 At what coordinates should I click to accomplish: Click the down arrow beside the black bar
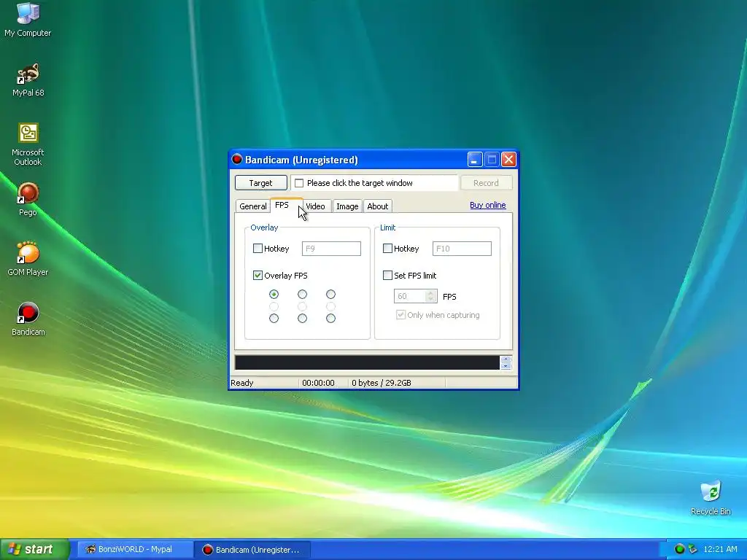point(506,366)
